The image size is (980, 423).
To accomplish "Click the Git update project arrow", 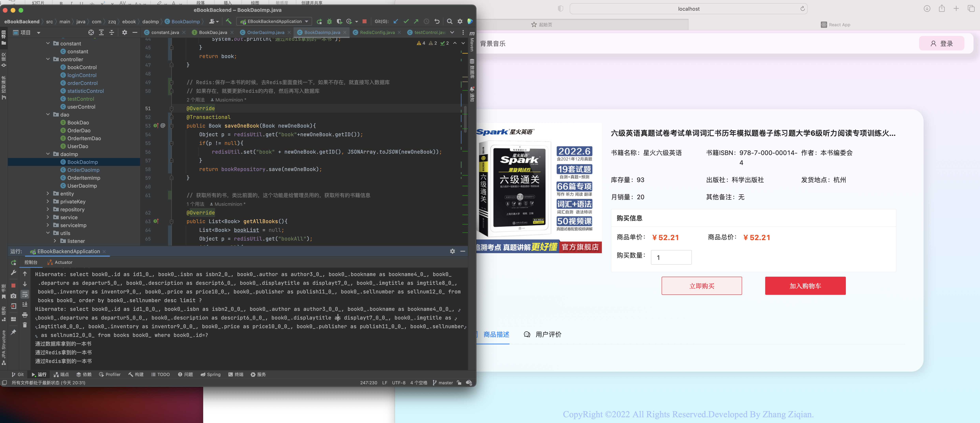I will 396,21.
